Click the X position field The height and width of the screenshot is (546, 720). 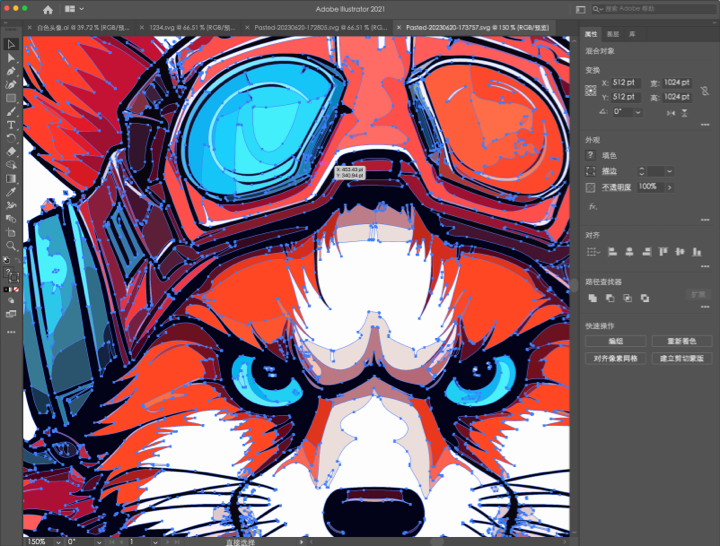(626, 83)
